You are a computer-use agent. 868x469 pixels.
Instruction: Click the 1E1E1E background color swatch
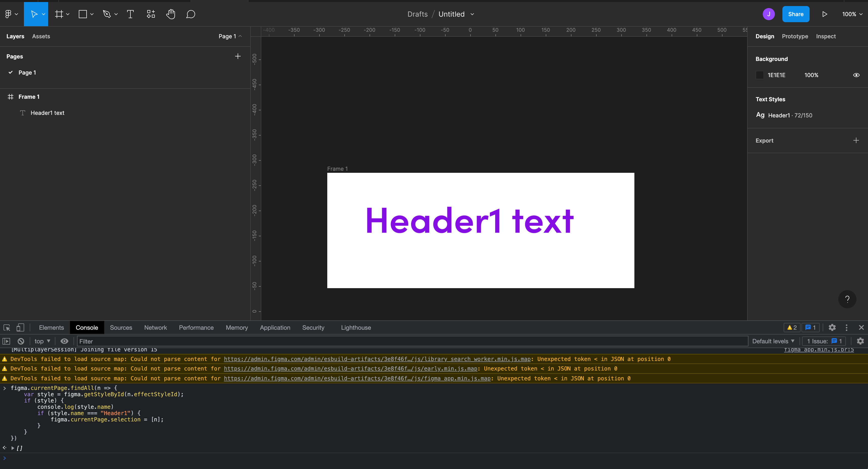pyautogui.click(x=760, y=75)
